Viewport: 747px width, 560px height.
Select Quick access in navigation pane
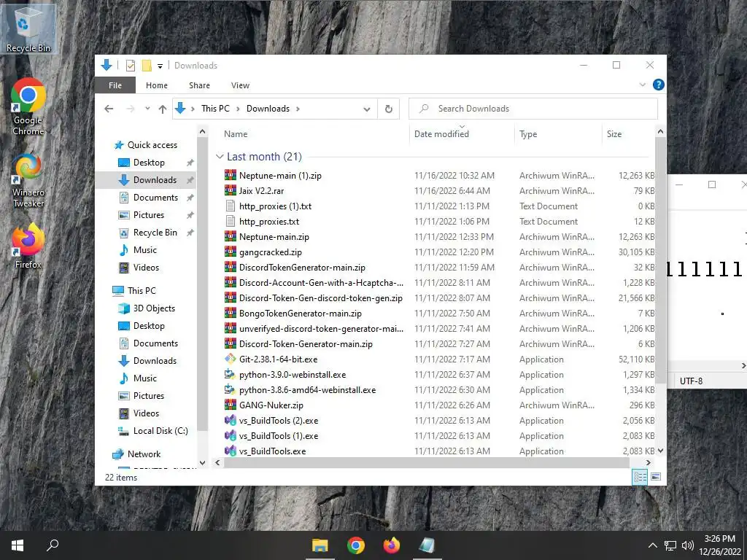[x=152, y=145]
